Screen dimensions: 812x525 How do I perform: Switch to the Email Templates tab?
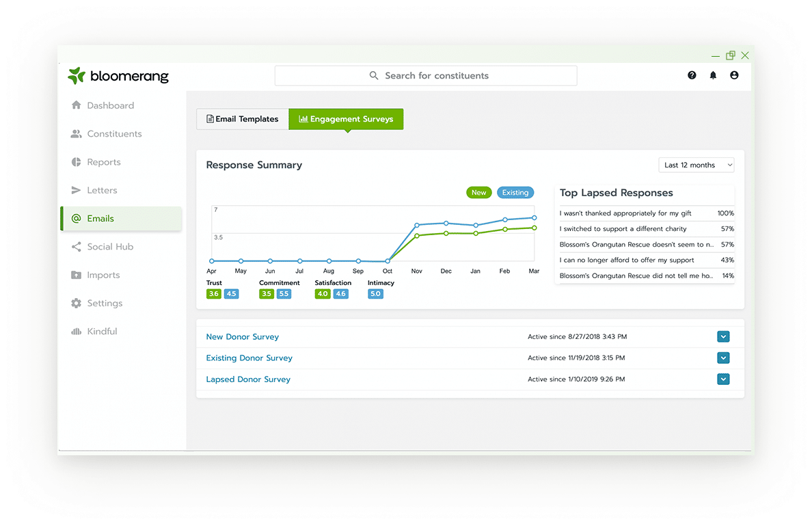point(243,119)
